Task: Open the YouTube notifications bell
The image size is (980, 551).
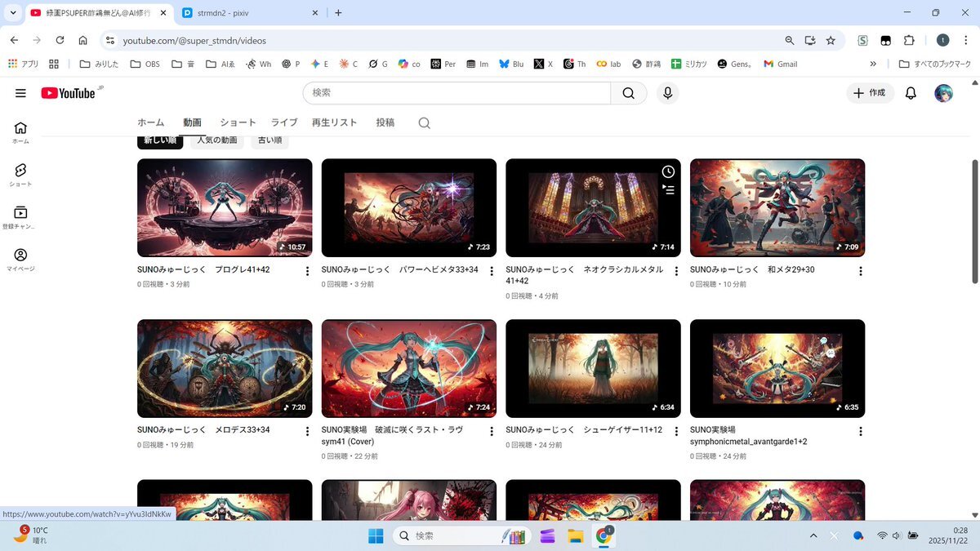Action: (x=911, y=93)
